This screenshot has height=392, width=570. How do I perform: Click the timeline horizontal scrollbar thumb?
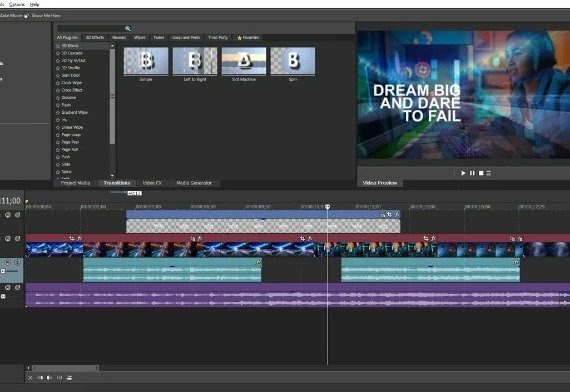(65, 368)
